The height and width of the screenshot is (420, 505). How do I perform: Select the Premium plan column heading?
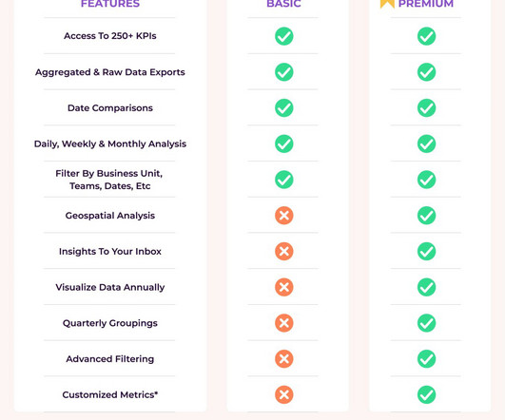[426, 4]
